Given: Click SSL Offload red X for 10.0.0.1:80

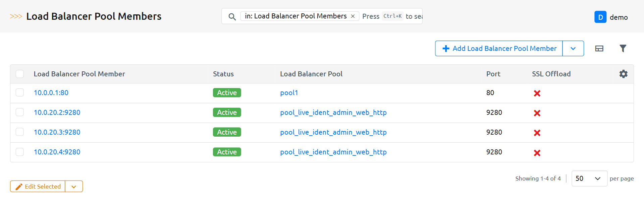Looking at the screenshot, I should (x=537, y=93).
